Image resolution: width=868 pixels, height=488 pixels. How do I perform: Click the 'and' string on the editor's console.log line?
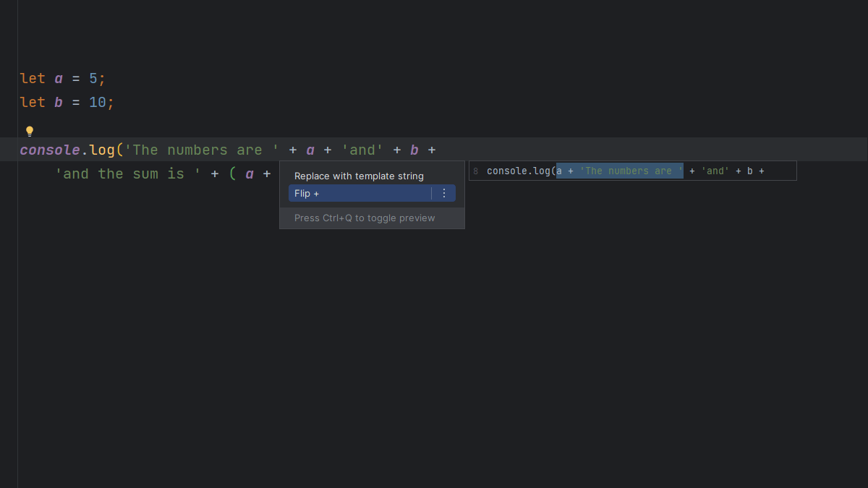click(x=362, y=150)
